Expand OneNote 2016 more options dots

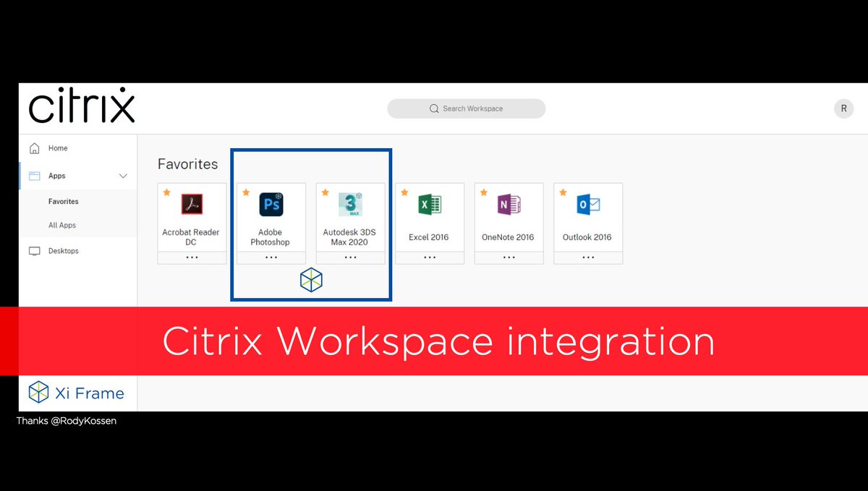point(509,257)
